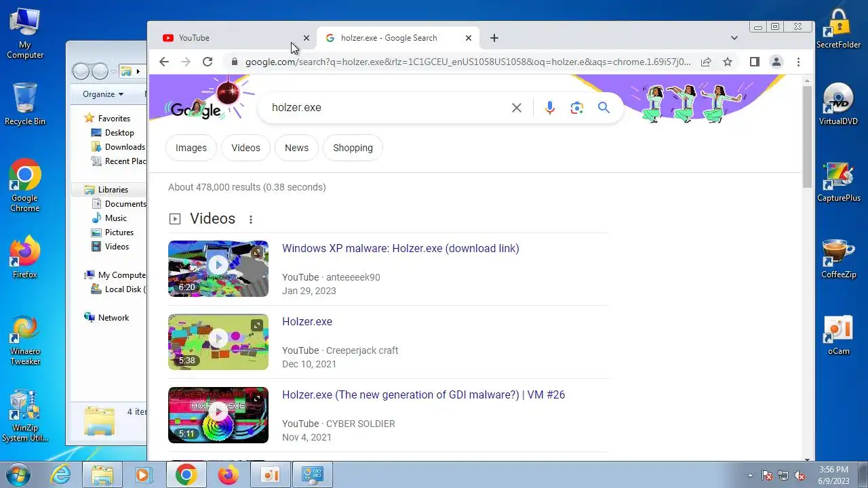Play the 5:38 video thumbnail
This screenshot has height=488, width=868.
[x=218, y=342]
